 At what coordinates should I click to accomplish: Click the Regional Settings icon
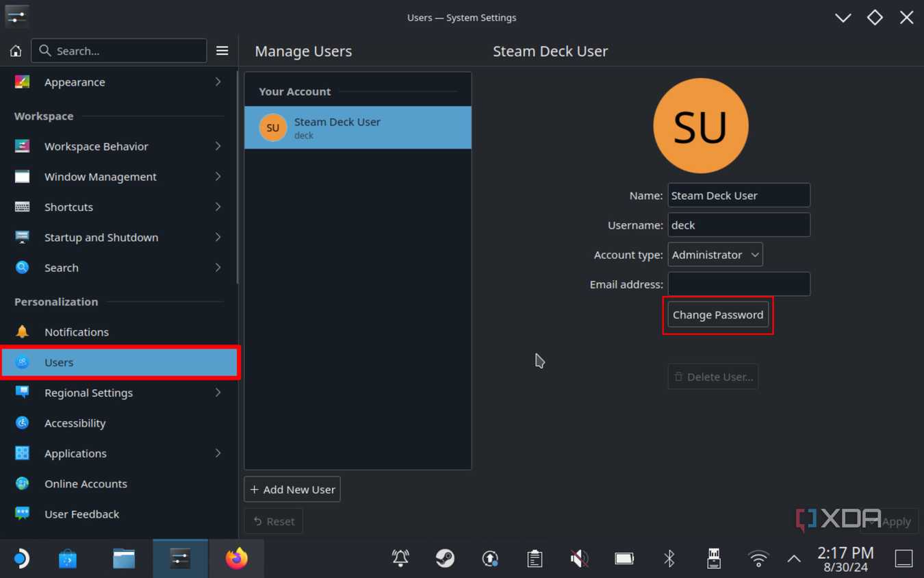pyautogui.click(x=22, y=392)
